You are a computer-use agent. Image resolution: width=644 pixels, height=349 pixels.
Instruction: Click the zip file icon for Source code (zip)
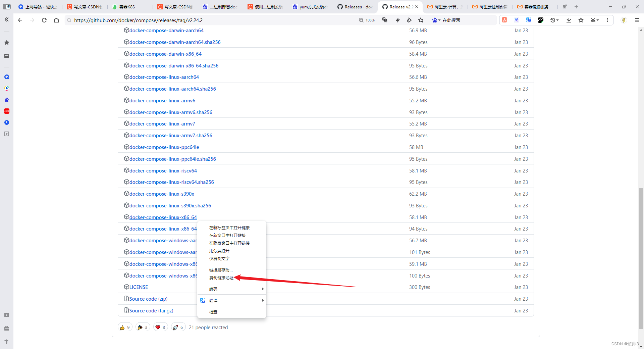(126, 299)
